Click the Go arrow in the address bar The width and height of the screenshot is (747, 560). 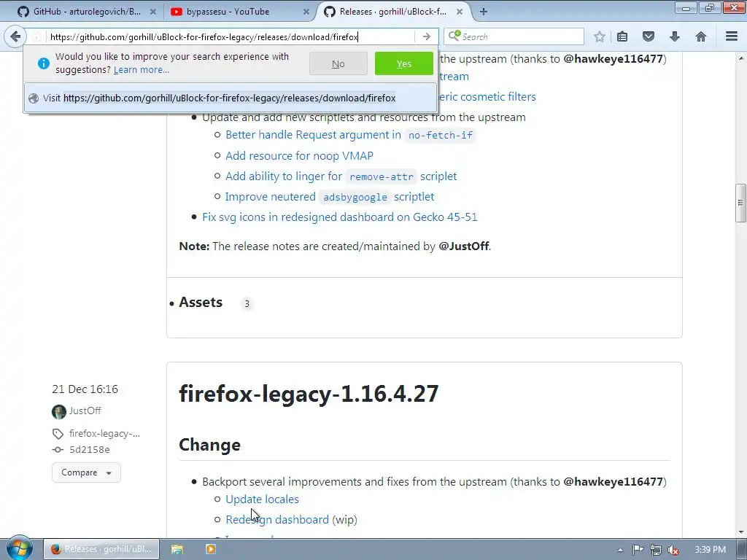pos(426,36)
